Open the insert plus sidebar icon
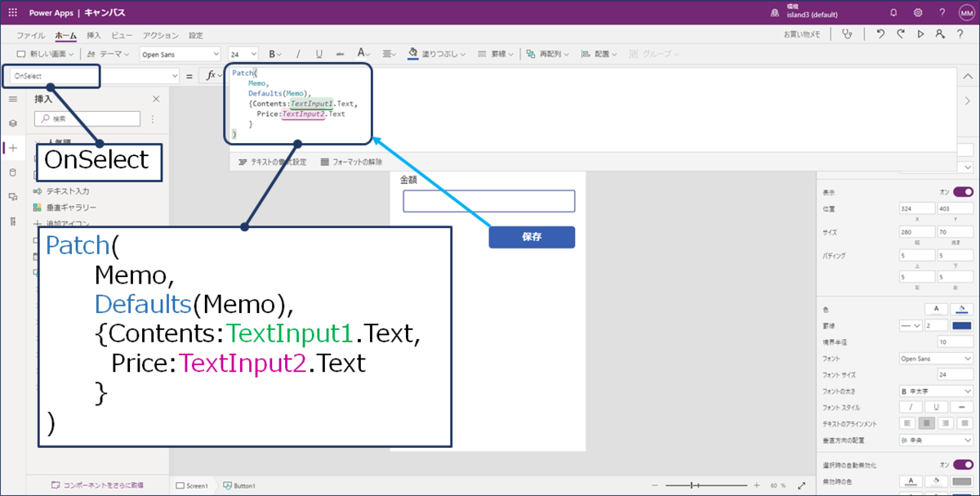980x496 pixels. click(12, 148)
